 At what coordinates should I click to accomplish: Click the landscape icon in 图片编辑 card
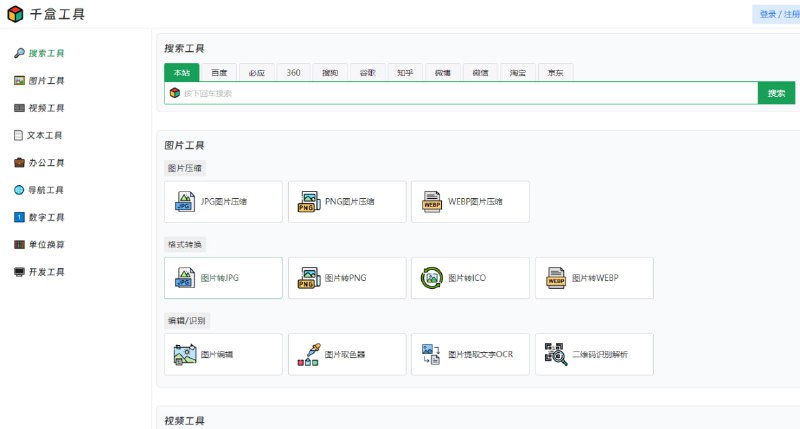185,355
